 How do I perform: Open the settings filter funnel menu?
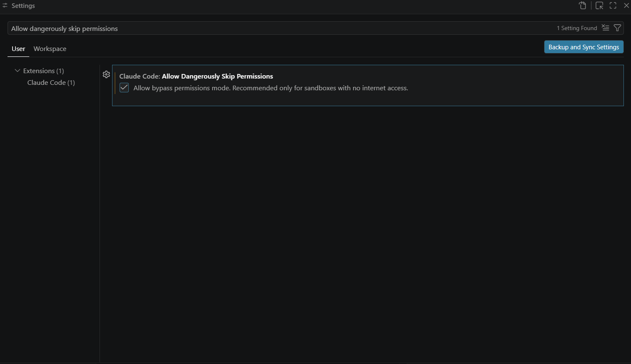click(x=617, y=28)
